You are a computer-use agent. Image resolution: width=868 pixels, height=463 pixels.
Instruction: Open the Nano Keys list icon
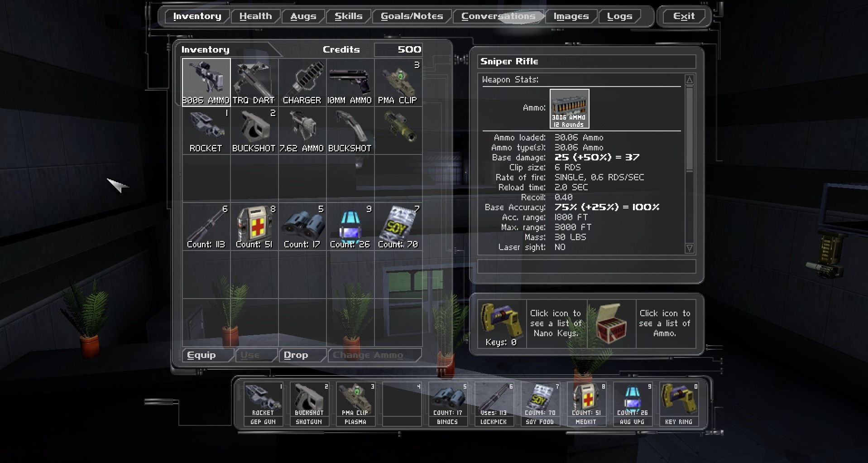click(502, 323)
